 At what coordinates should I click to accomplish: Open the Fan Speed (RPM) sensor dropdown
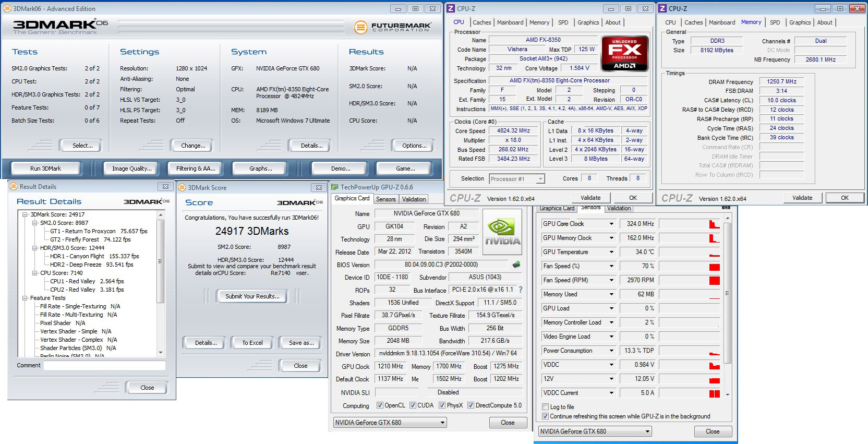coord(611,280)
